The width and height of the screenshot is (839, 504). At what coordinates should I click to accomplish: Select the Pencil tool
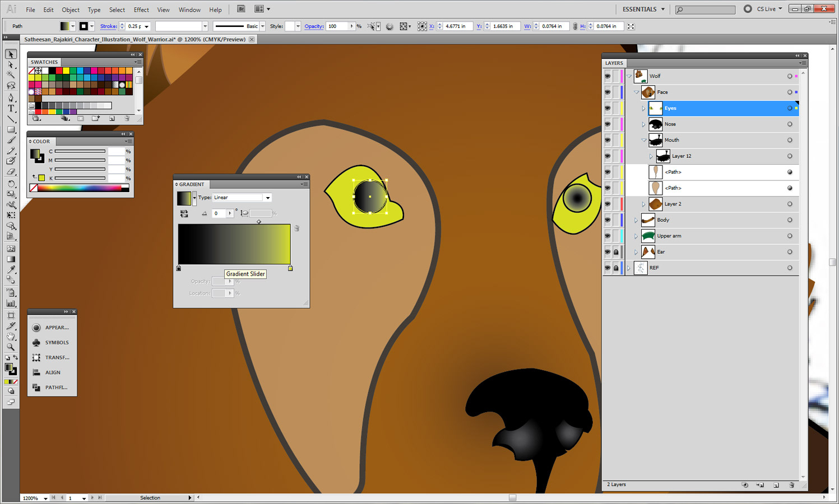pos(11,151)
